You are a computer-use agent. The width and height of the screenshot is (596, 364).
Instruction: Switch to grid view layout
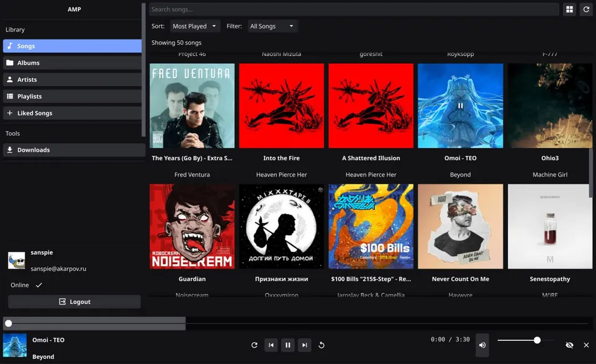[x=569, y=9]
